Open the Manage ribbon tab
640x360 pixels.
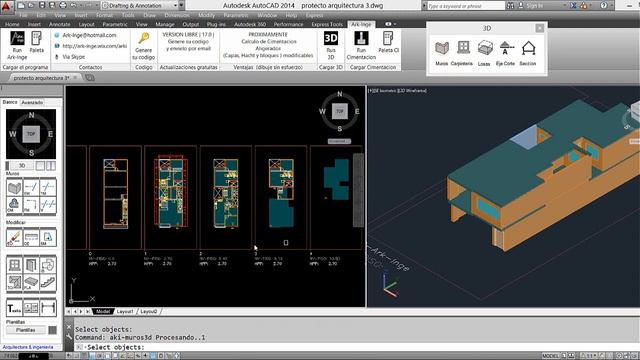pos(165,24)
